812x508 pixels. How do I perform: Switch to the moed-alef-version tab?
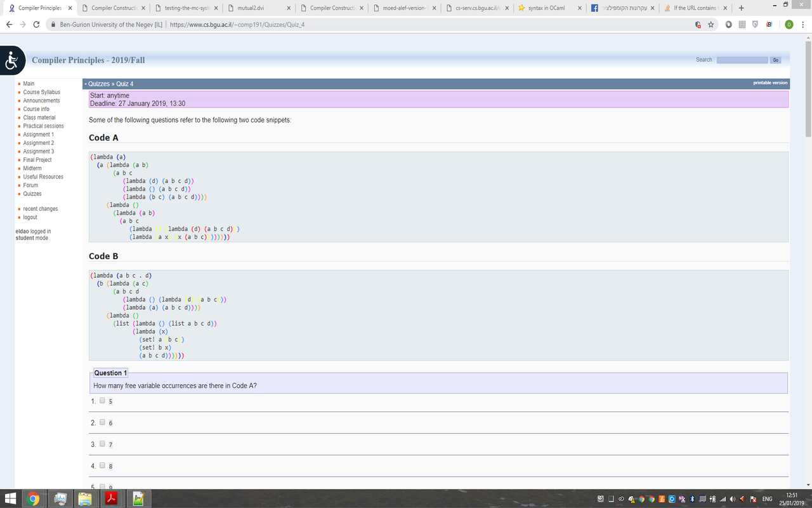[x=404, y=8]
